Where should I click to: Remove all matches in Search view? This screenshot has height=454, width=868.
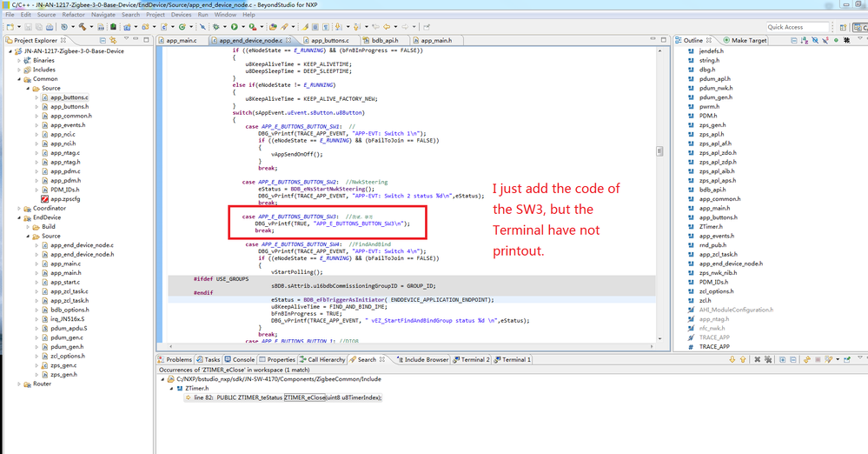point(768,360)
